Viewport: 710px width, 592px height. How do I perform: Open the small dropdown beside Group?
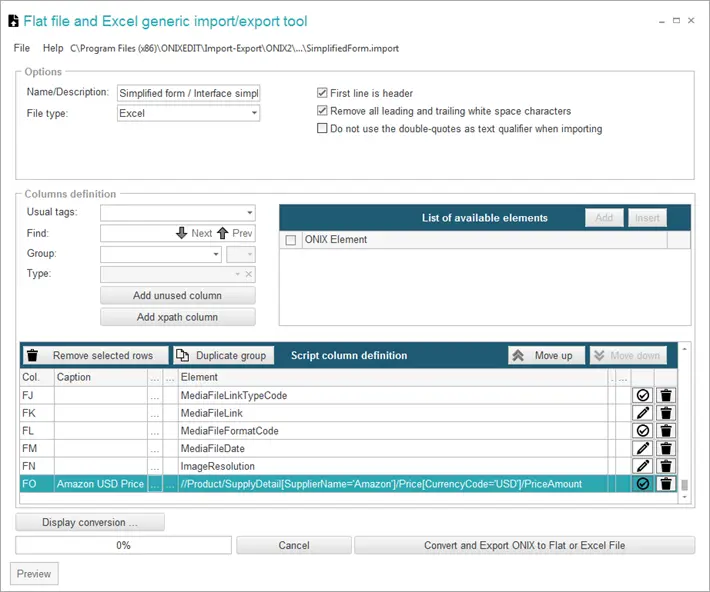click(241, 255)
